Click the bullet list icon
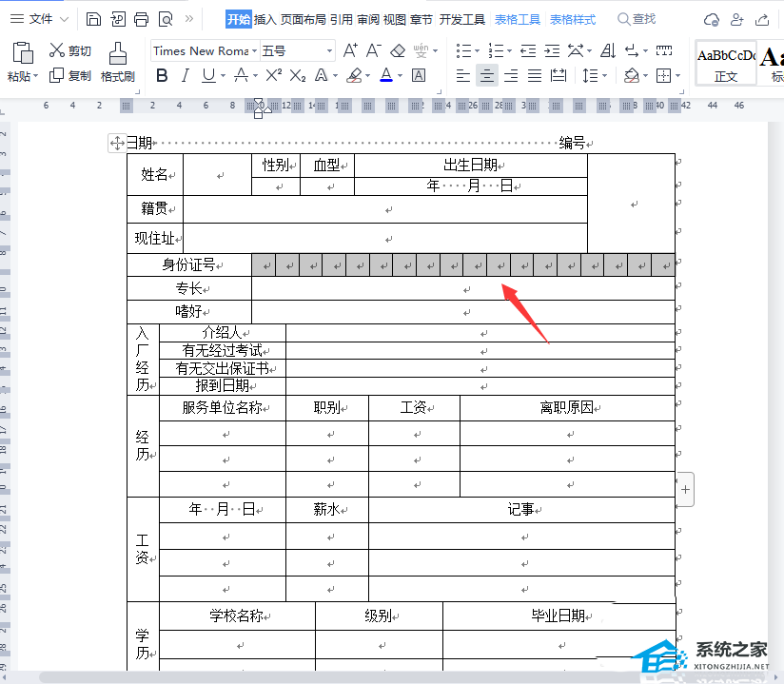784x684 pixels. click(463, 50)
